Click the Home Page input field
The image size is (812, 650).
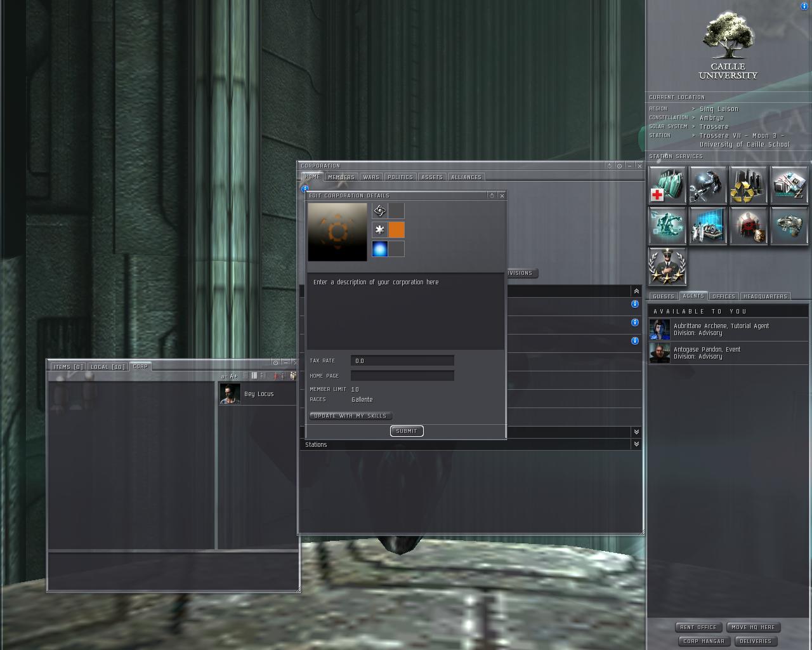click(402, 376)
